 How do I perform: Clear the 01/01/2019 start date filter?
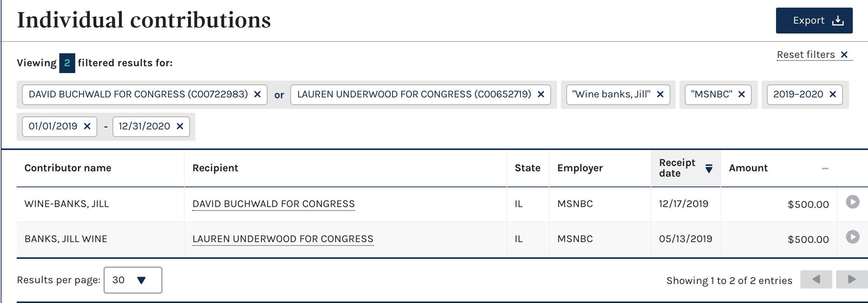click(87, 126)
